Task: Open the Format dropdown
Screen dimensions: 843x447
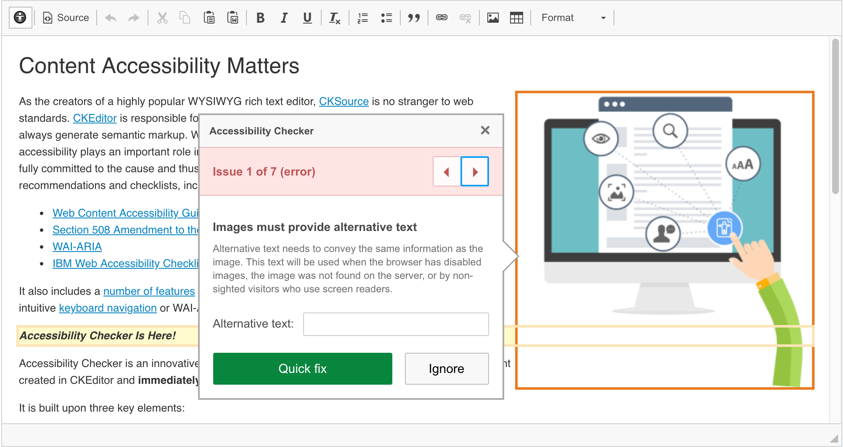Action: click(573, 18)
